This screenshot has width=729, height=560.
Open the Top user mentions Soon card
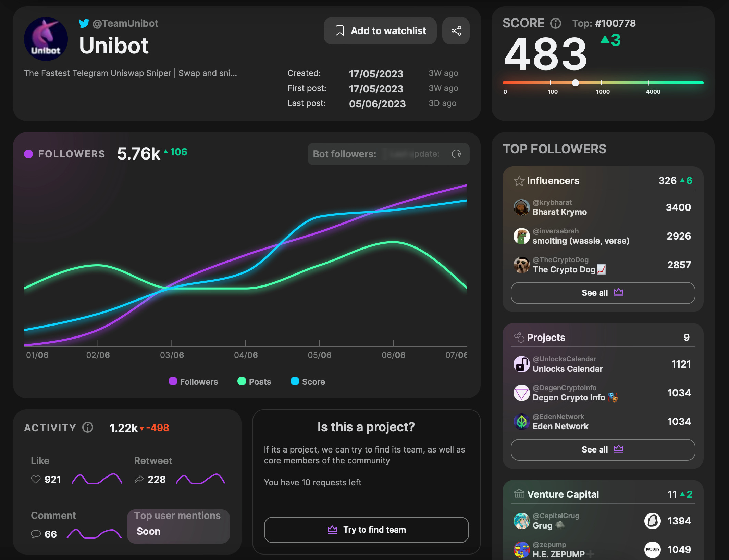coord(178,526)
